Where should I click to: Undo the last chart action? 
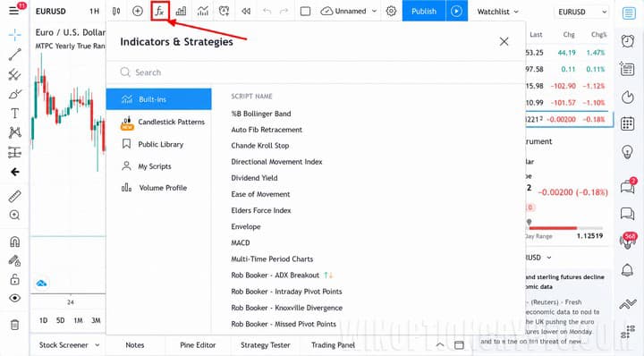coord(267,11)
